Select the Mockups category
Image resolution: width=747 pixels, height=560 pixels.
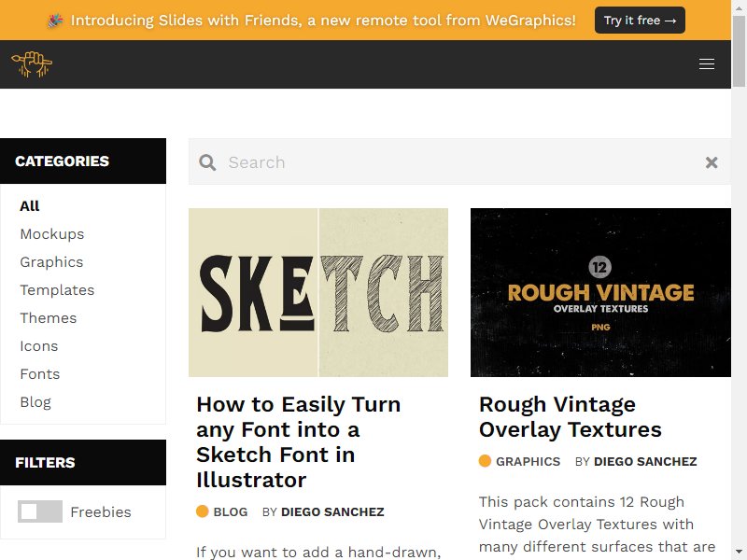click(x=52, y=234)
